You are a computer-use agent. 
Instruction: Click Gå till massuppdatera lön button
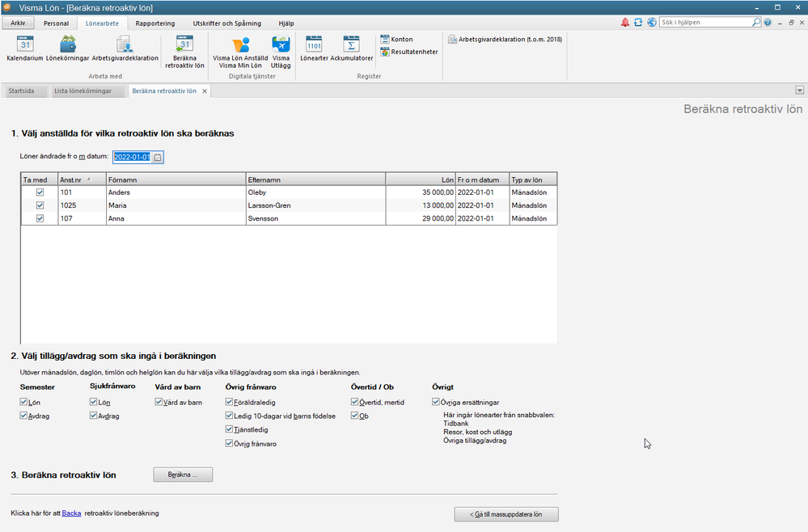point(506,514)
